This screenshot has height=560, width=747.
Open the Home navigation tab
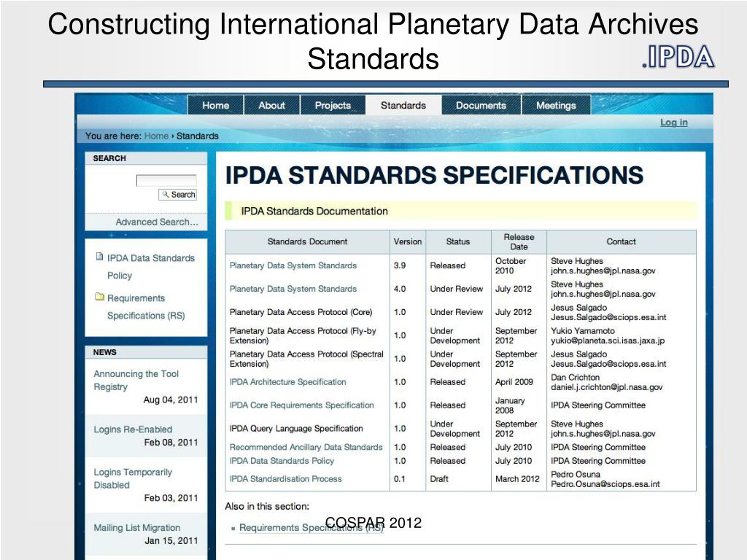215,105
